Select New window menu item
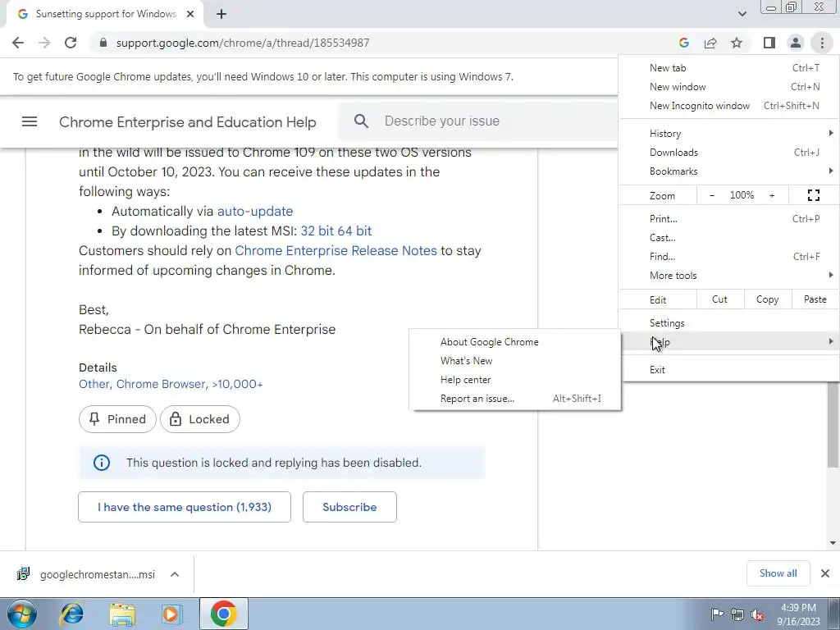The height and width of the screenshot is (630, 840). [x=728, y=87]
